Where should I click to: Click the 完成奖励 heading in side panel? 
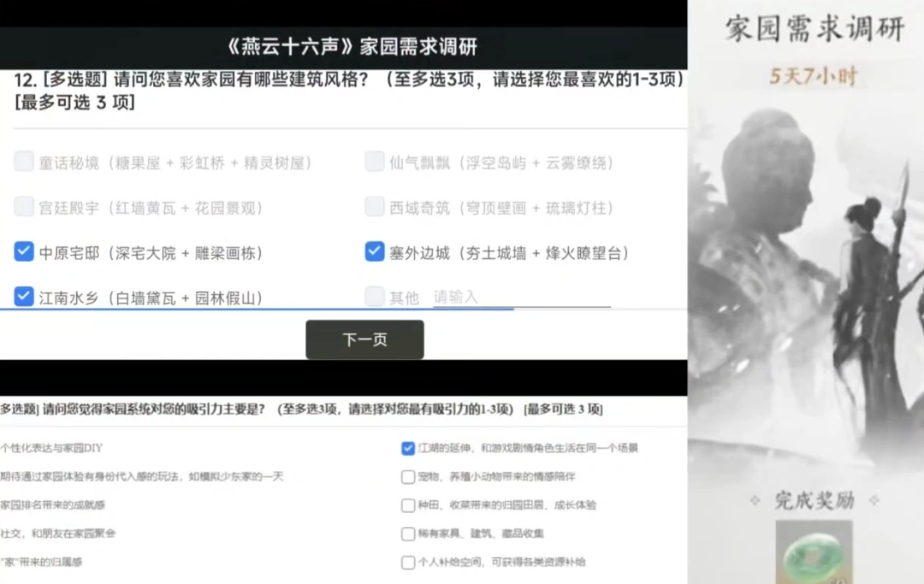pos(814,500)
